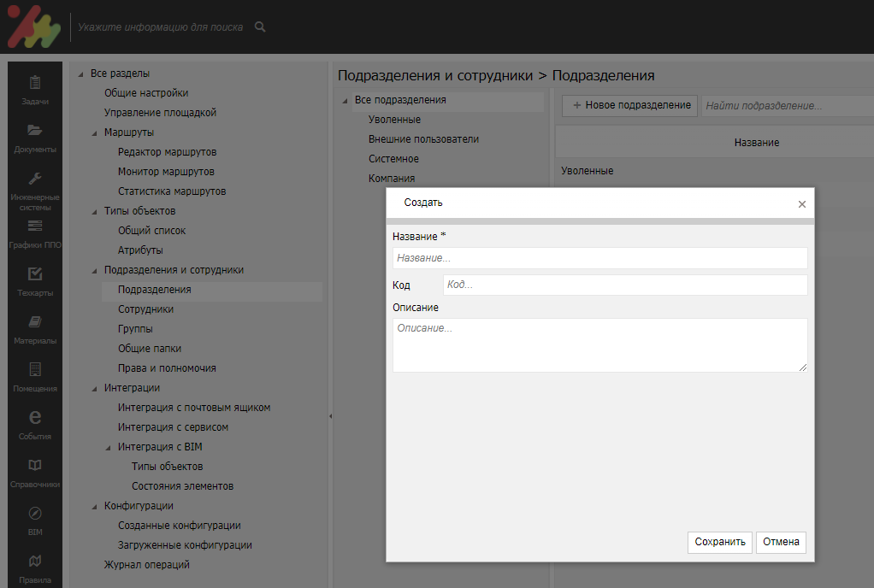Viewport: 874px width, 588px height.
Task: Open Типы объектов under Интеграция с BIM
Action: pyautogui.click(x=168, y=467)
